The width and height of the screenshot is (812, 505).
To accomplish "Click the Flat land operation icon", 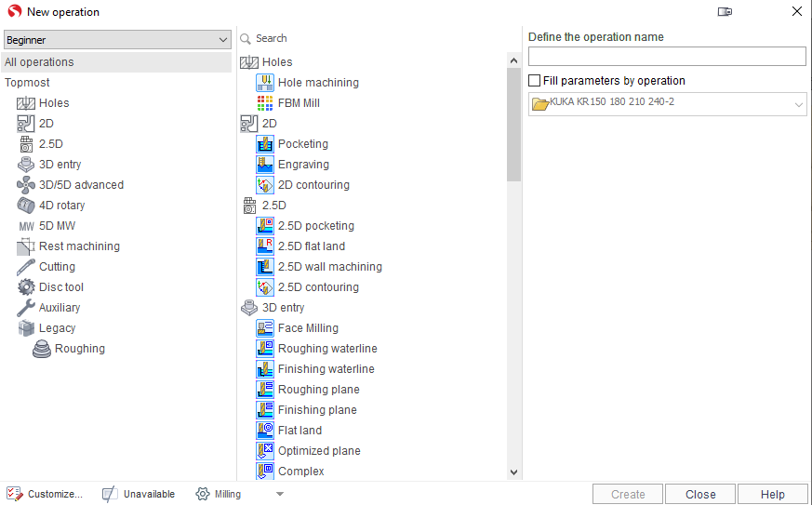I will (x=265, y=431).
